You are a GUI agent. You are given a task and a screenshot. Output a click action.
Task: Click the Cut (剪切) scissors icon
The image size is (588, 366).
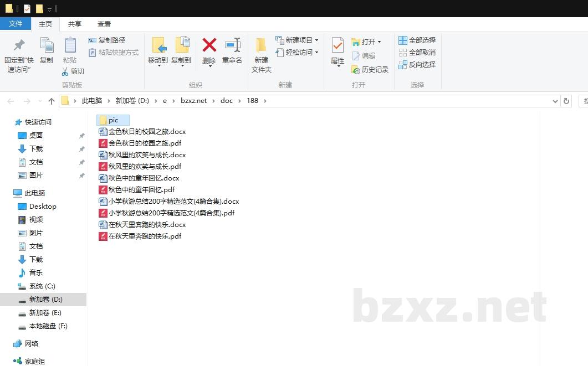coord(65,71)
